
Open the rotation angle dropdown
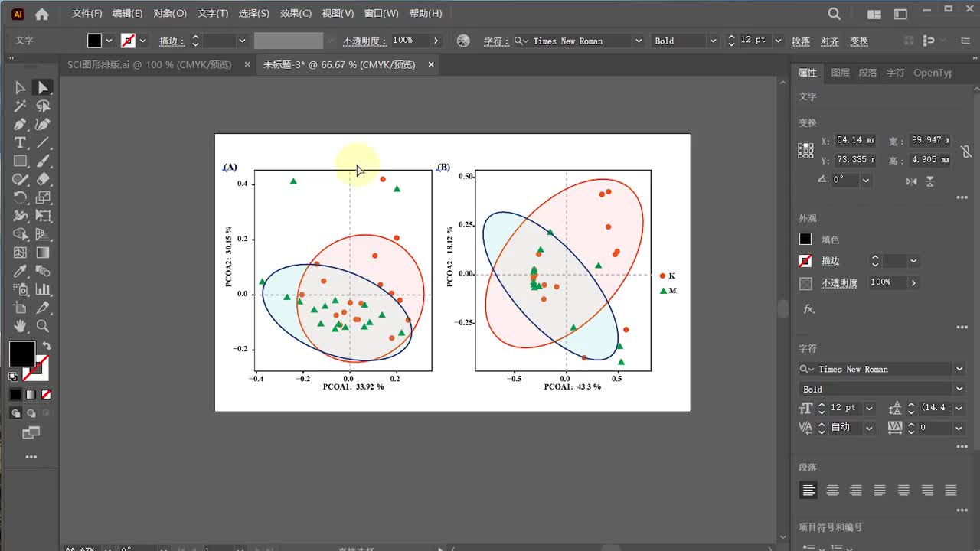(x=866, y=180)
